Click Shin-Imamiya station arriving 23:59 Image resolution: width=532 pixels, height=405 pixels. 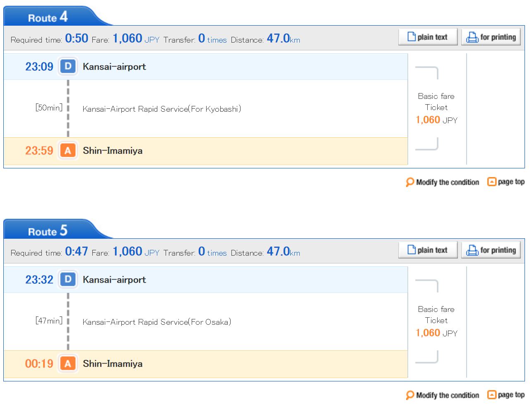pos(113,151)
